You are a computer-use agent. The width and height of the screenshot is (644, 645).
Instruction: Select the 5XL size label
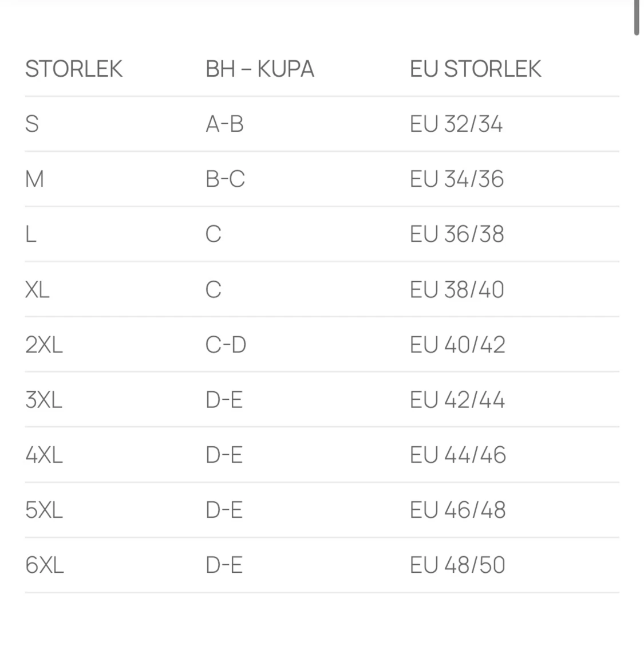44,510
